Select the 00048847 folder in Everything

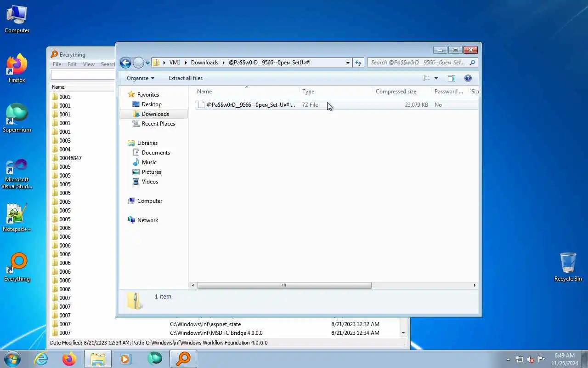[70, 158]
